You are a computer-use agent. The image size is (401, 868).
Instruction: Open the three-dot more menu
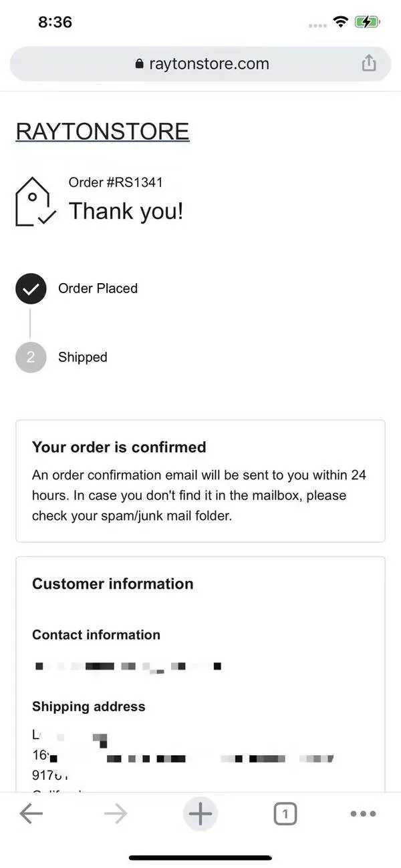point(363,813)
